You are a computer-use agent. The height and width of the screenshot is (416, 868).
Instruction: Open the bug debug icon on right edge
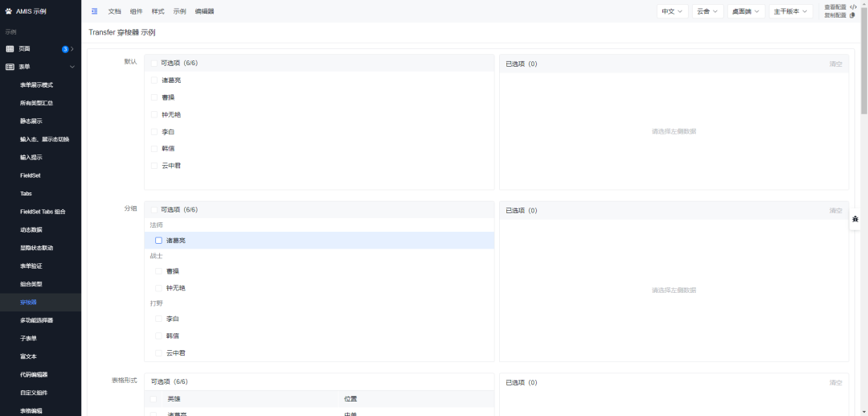point(855,220)
